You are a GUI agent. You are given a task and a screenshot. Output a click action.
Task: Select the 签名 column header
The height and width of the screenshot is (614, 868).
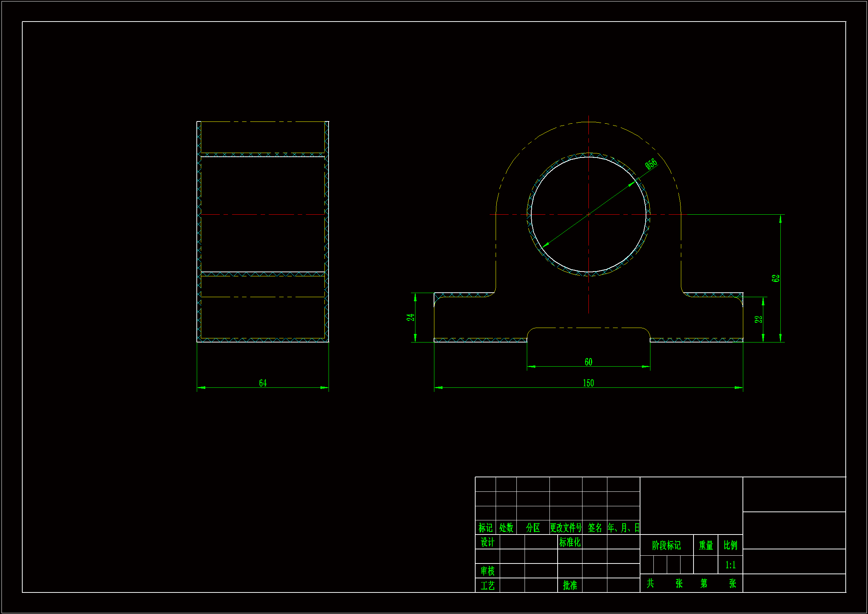[x=595, y=527]
